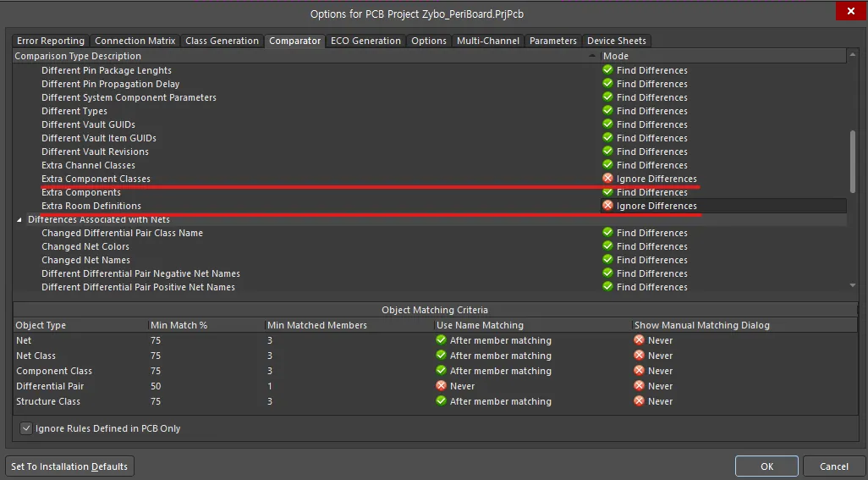Open Mode dropdown for Changed Net Colors
868x480 pixels.
(x=723, y=246)
